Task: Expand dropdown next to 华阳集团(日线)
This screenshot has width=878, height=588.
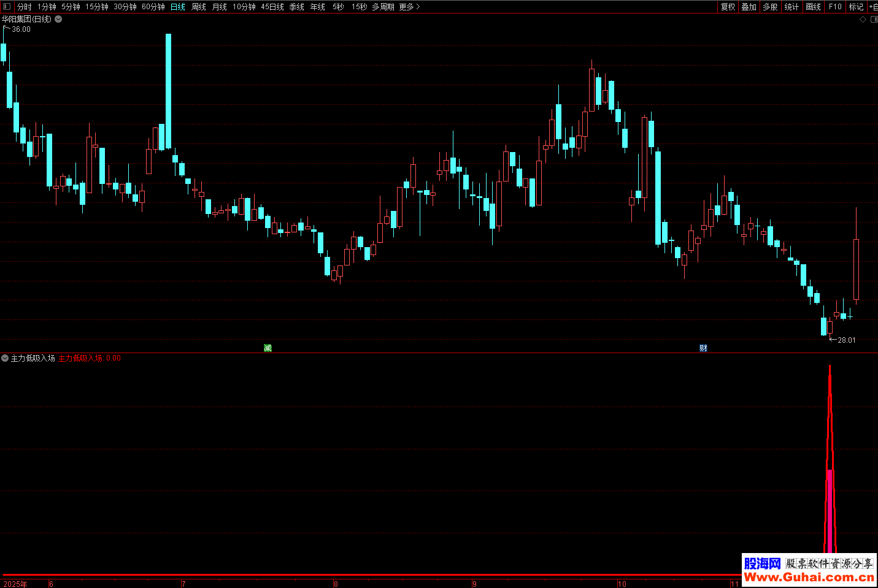Action: (x=58, y=19)
